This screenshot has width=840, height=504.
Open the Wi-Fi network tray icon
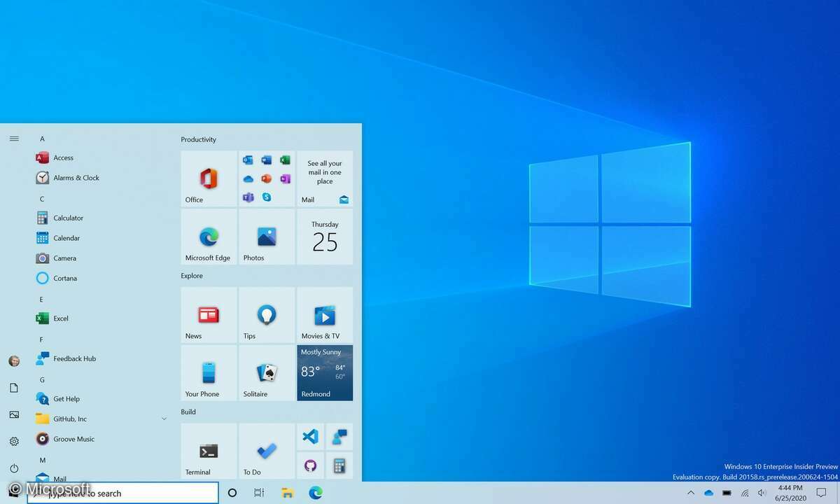point(745,493)
